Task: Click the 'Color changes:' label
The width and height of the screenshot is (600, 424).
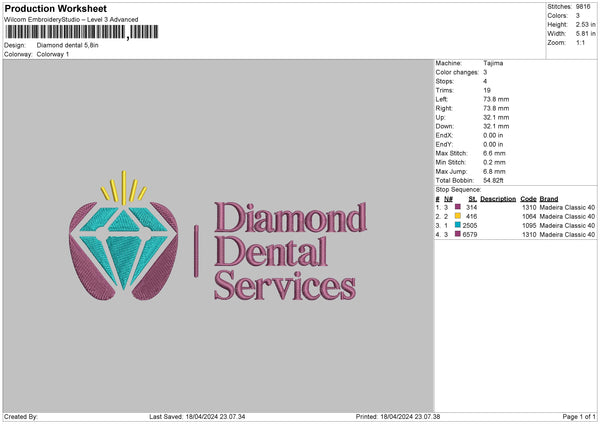Action: click(457, 72)
